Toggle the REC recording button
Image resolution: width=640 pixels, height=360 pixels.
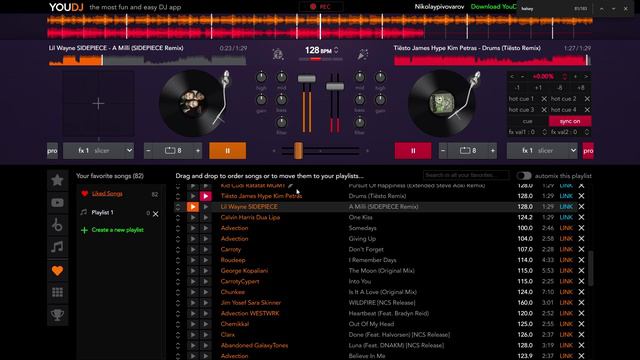point(321,7)
